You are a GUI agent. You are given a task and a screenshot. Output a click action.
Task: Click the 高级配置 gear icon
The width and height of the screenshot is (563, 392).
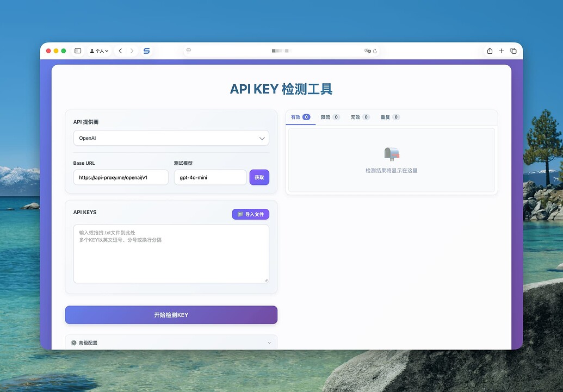pyautogui.click(x=73, y=343)
